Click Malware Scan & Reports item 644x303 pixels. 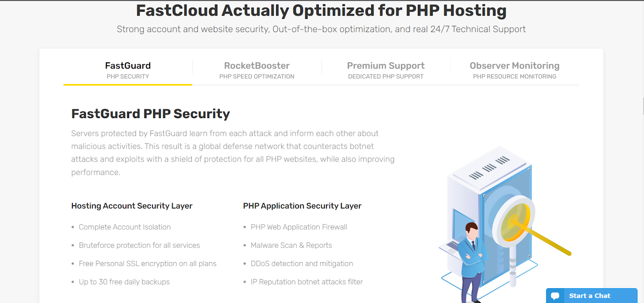tap(291, 245)
